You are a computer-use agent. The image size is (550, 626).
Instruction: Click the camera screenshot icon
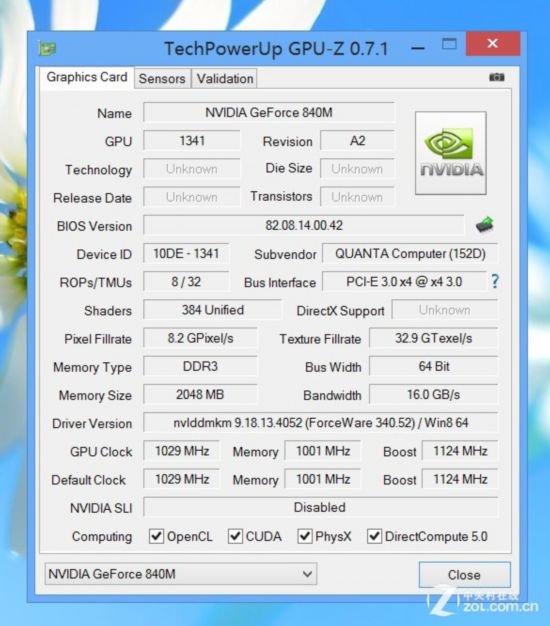tap(497, 77)
